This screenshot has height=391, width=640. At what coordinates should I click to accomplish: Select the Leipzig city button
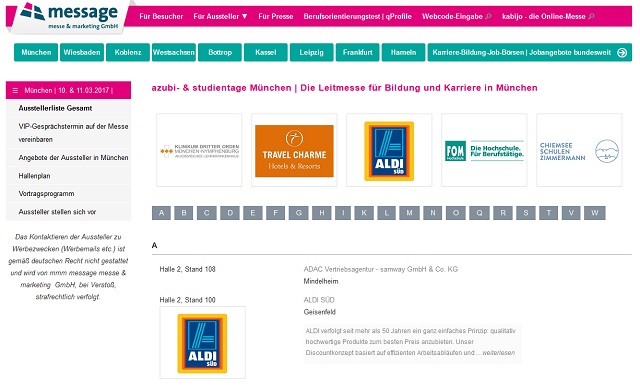(311, 52)
